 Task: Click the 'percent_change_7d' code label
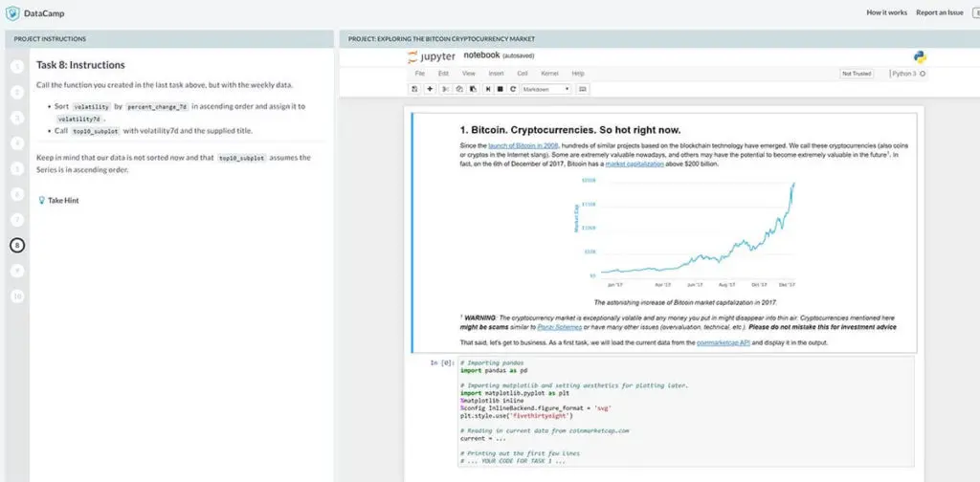click(158, 107)
